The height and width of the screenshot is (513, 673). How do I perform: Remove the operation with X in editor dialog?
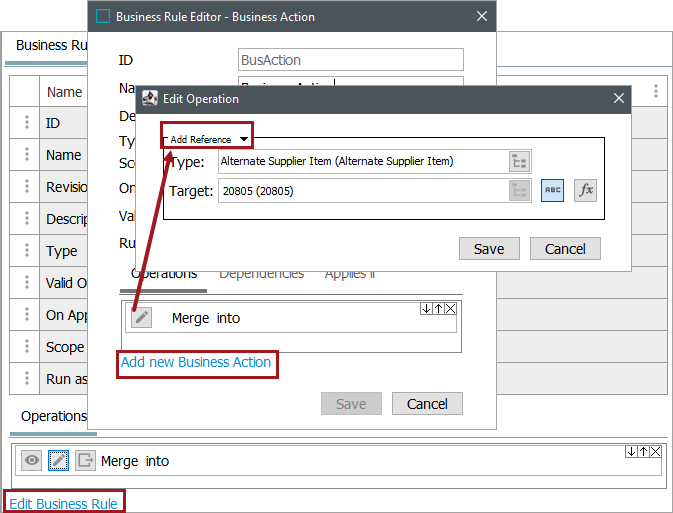point(450,309)
